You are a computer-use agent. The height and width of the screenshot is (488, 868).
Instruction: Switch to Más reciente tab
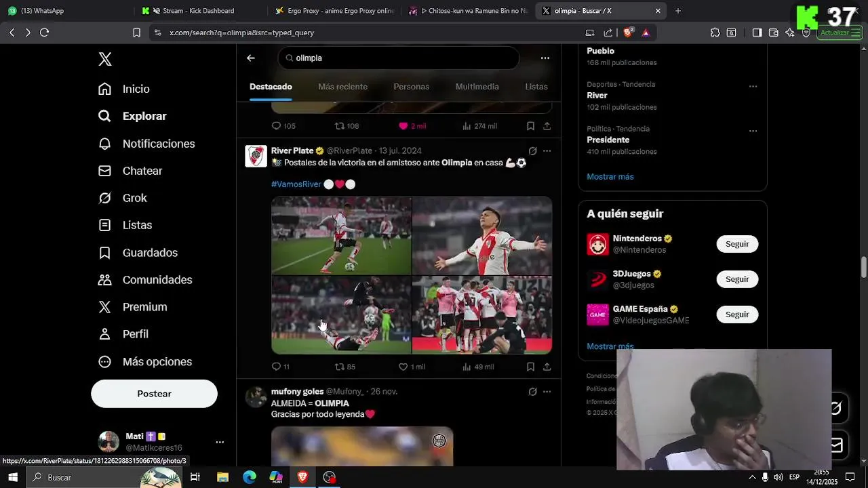pos(342,87)
